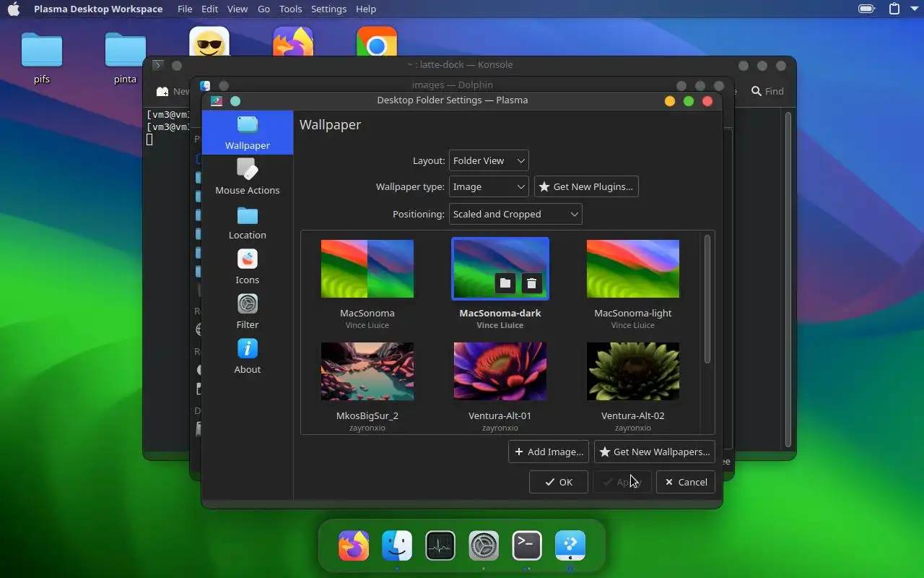Image resolution: width=924 pixels, height=578 pixels.
Task: Click Get New Wallpapers button
Action: point(655,452)
